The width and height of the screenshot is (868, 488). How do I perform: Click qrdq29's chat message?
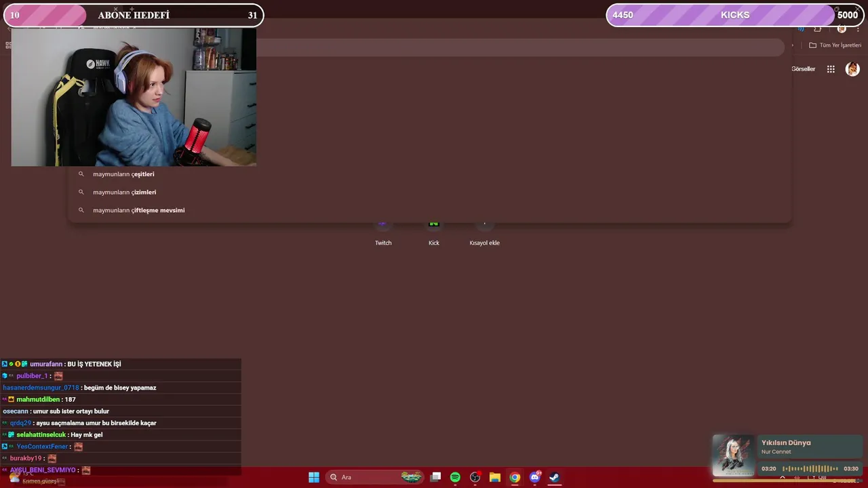[x=96, y=423]
